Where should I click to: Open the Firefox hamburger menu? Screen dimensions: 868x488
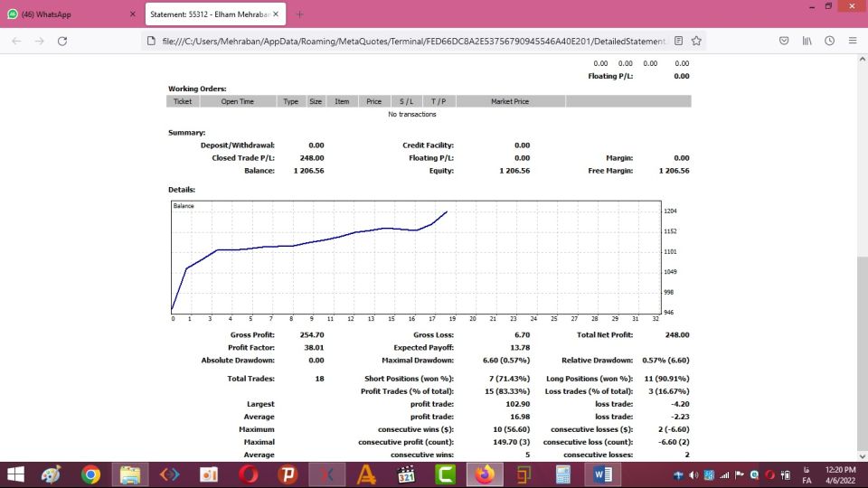[x=853, y=41]
